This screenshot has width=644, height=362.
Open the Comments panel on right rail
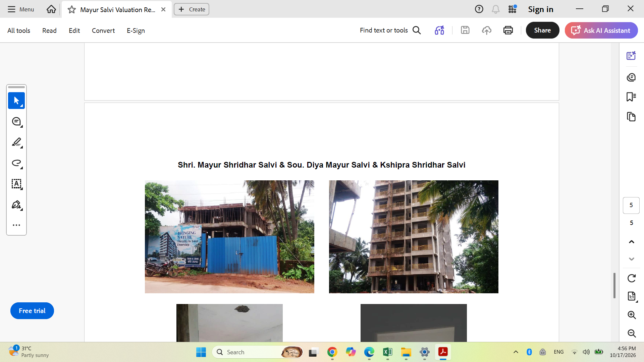click(x=631, y=77)
